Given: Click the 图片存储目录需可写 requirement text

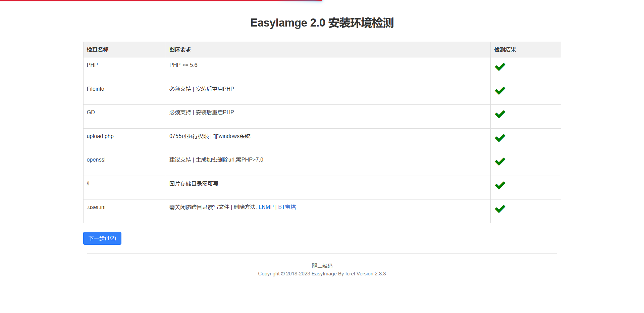Looking at the screenshot, I should point(194,184).
